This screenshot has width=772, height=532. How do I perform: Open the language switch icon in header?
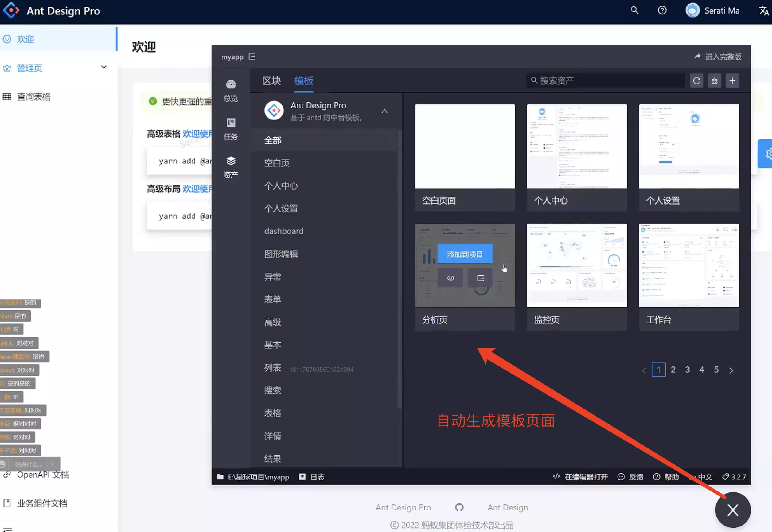764,10
